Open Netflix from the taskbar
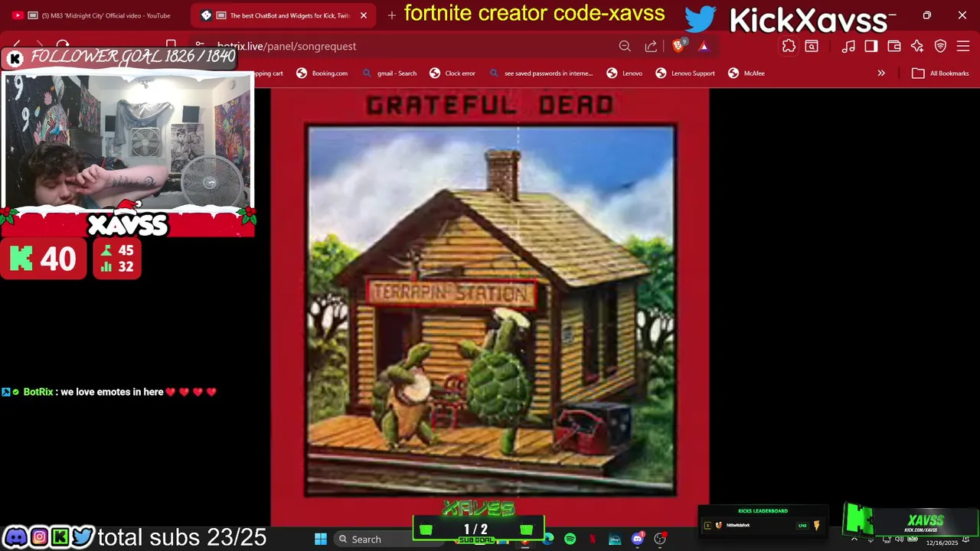 [x=593, y=540]
